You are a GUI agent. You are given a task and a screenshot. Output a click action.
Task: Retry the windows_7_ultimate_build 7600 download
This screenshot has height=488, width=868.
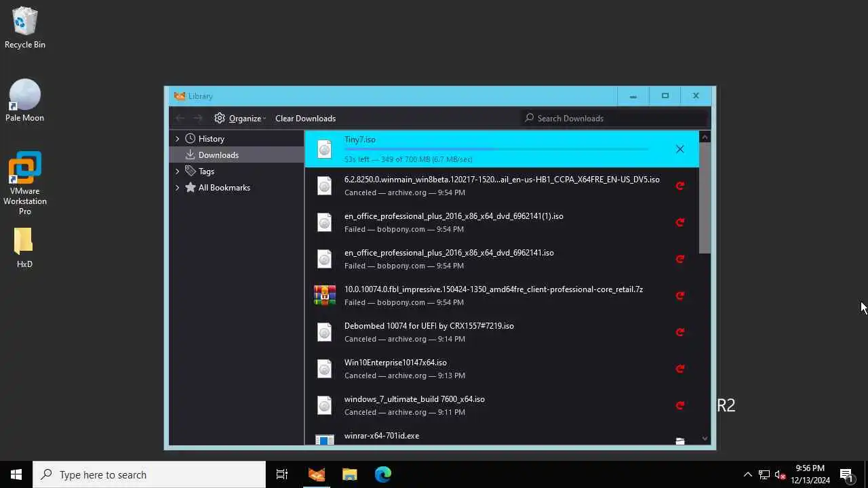point(679,405)
